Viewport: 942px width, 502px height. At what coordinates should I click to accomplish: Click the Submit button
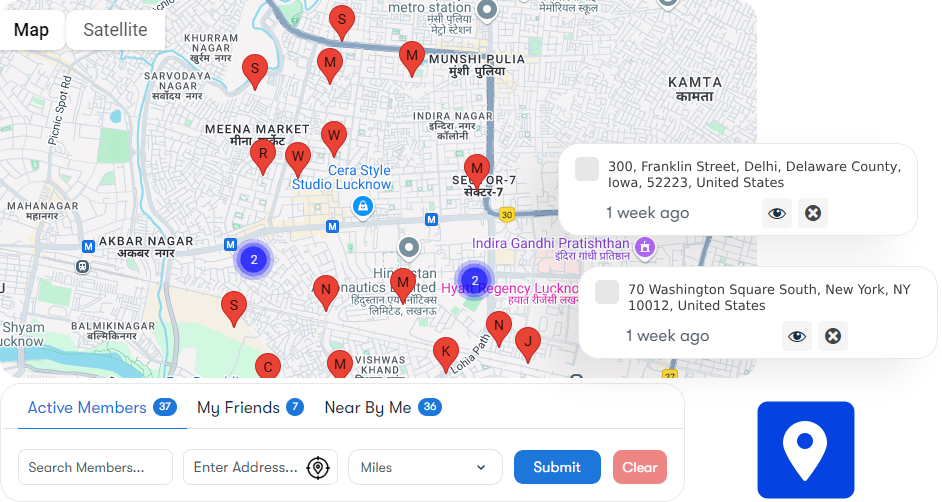(557, 467)
